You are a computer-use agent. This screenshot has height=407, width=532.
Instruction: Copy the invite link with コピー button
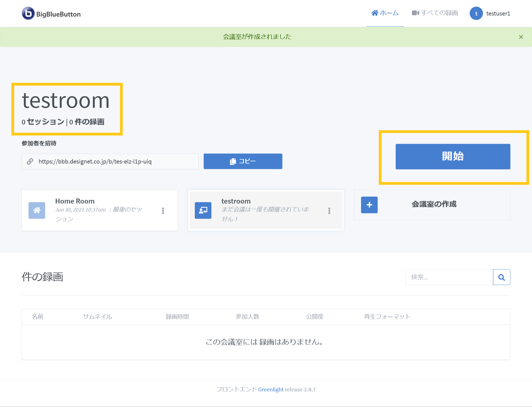tap(243, 161)
